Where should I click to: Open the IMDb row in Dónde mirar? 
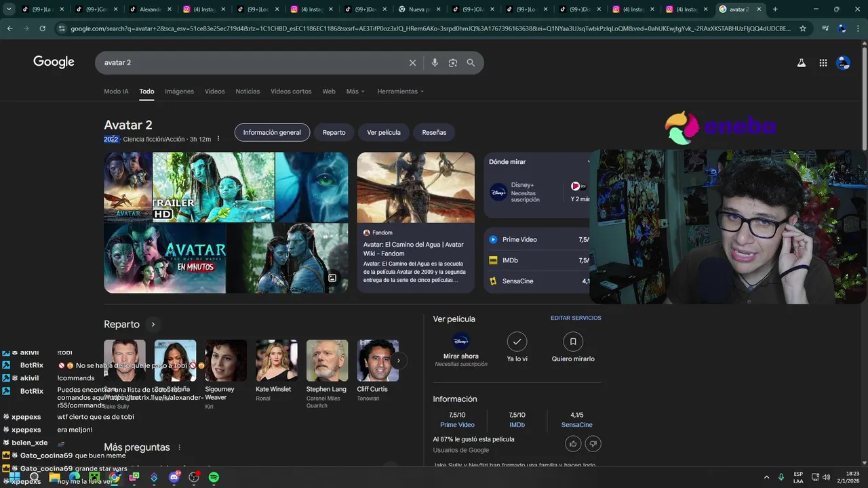coord(538,260)
